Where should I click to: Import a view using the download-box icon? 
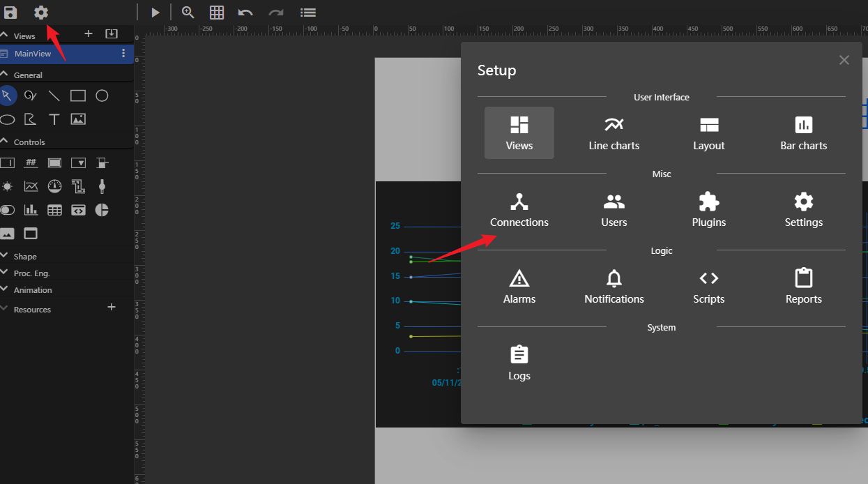112,34
